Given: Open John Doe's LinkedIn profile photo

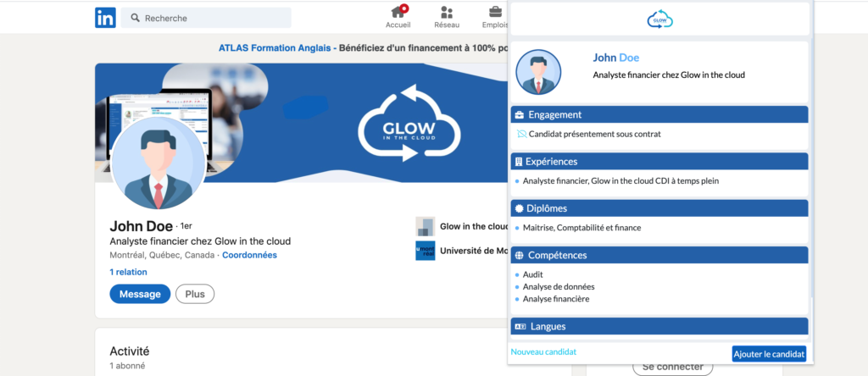Looking at the screenshot, I should point(159,163).
